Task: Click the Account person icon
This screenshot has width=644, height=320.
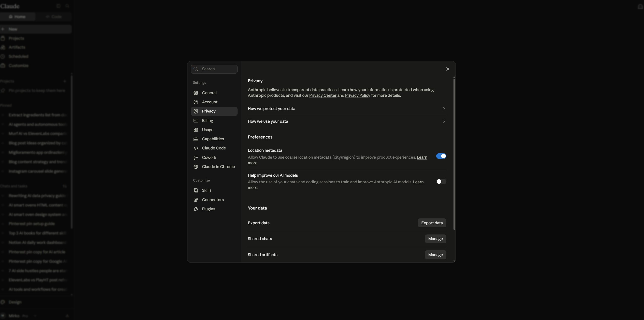Action: 196,102
